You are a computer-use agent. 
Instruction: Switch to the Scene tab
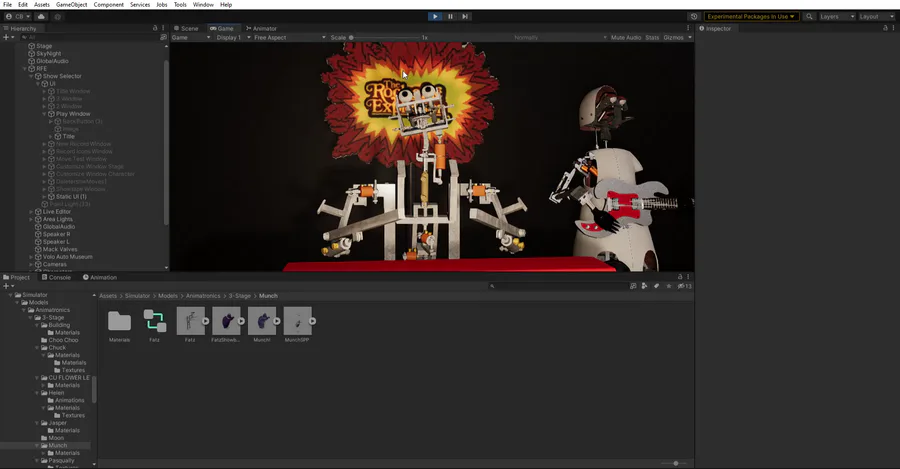point(186,28)
